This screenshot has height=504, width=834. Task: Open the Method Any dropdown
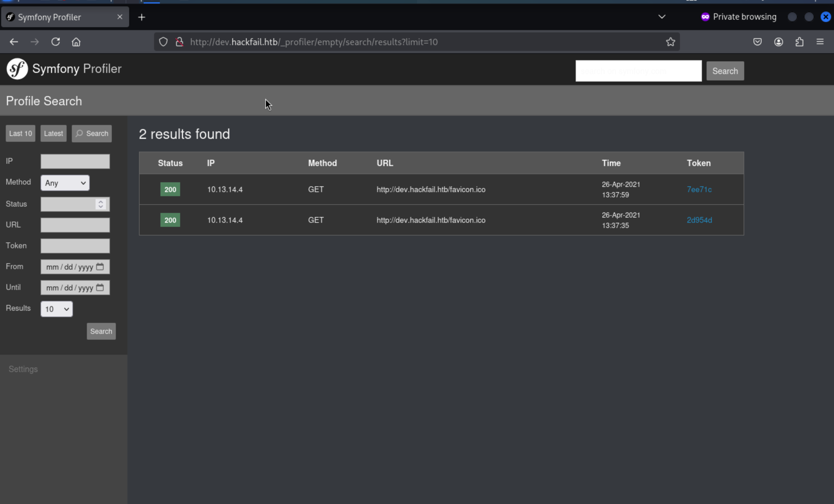(65, 183)
